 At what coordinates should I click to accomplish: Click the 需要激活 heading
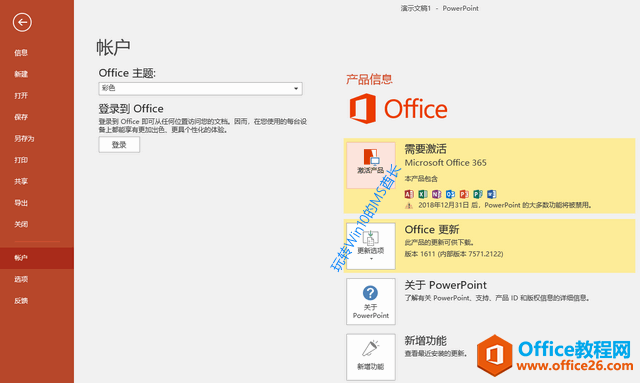425,149
